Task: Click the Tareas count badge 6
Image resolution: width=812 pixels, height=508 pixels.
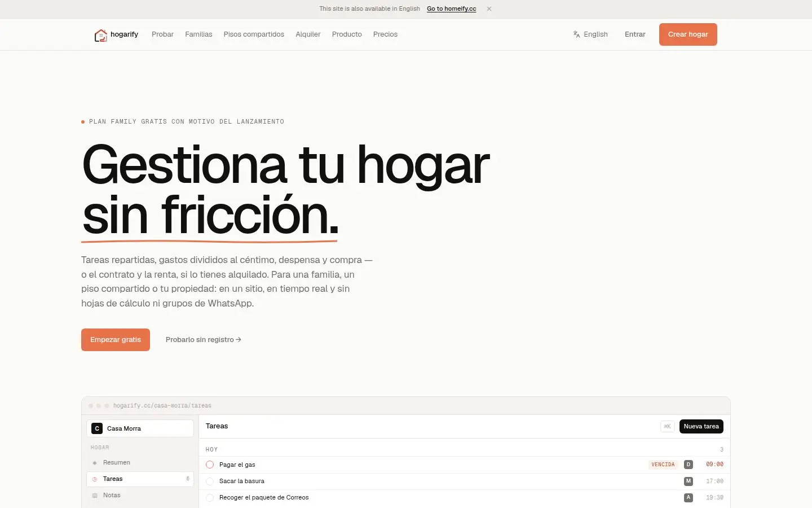Action: (188, 479)
